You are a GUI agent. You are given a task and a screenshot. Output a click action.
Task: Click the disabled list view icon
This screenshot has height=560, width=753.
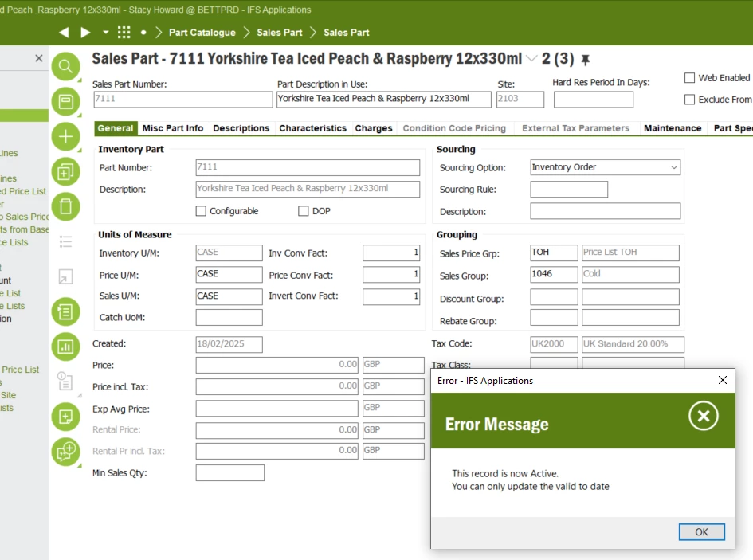66,241
